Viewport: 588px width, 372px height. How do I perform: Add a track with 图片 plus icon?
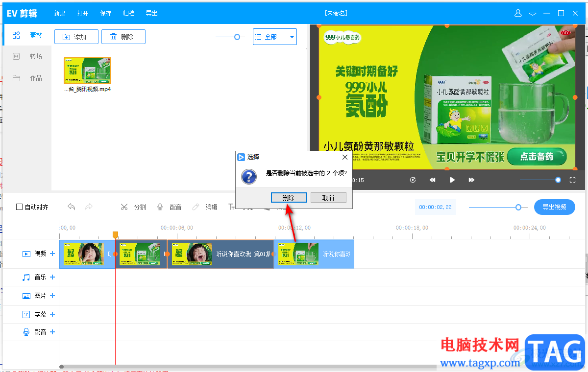coord(52,296)
